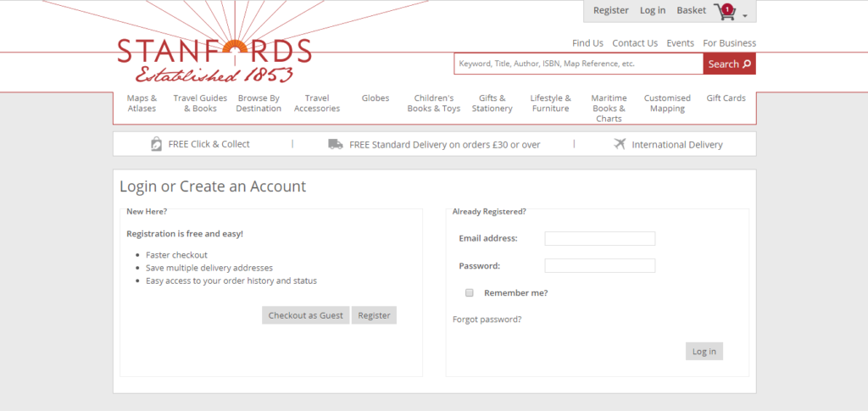Open the Browse By Destination menu
Viewport: 868px width, 411px height.
tap(259, 103)
